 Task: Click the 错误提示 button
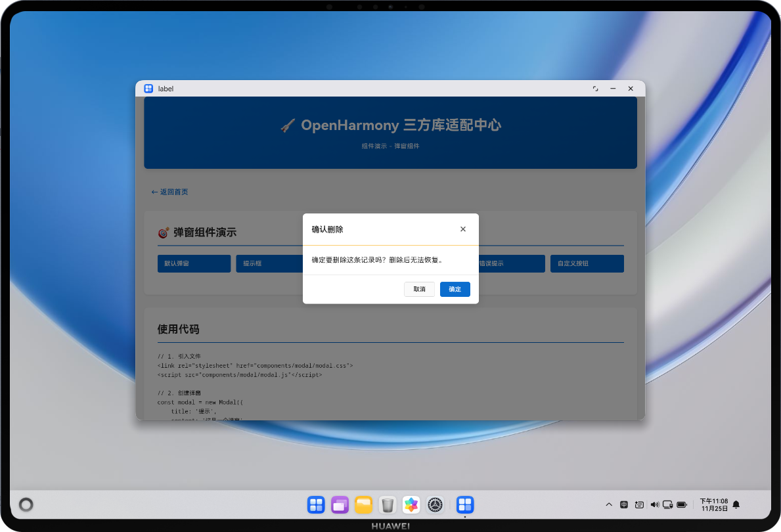(x=512, y=263)
